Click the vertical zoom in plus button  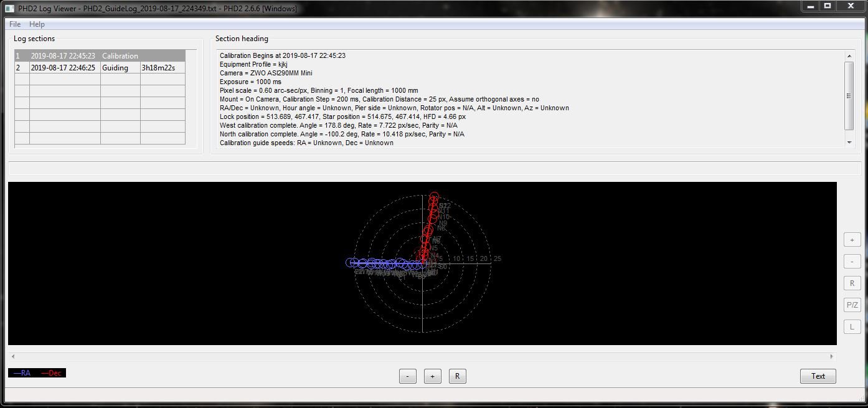[852, 240]
